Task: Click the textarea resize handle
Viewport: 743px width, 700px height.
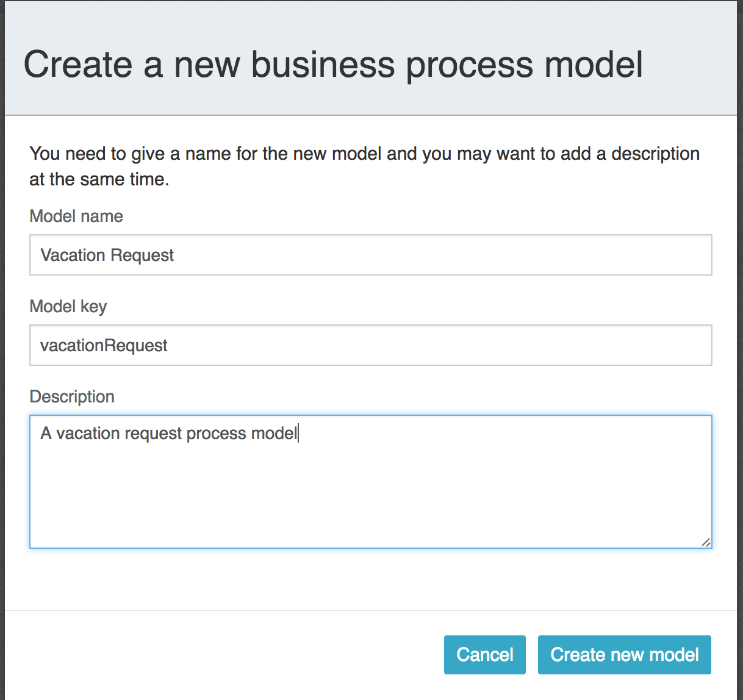Action: click(x=706, y=543)
